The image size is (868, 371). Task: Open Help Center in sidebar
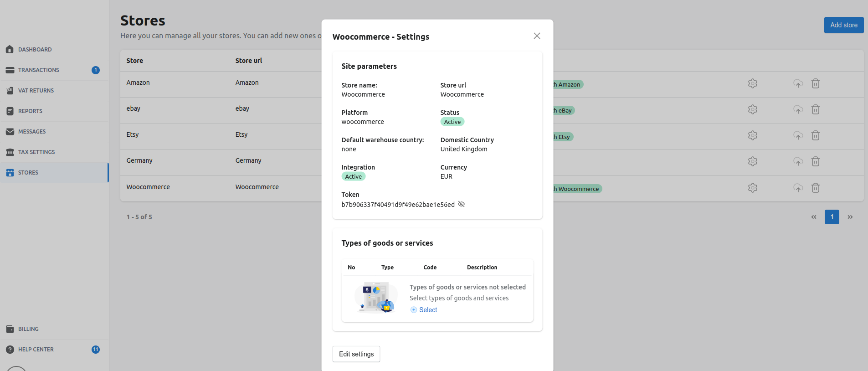[54, 349]
